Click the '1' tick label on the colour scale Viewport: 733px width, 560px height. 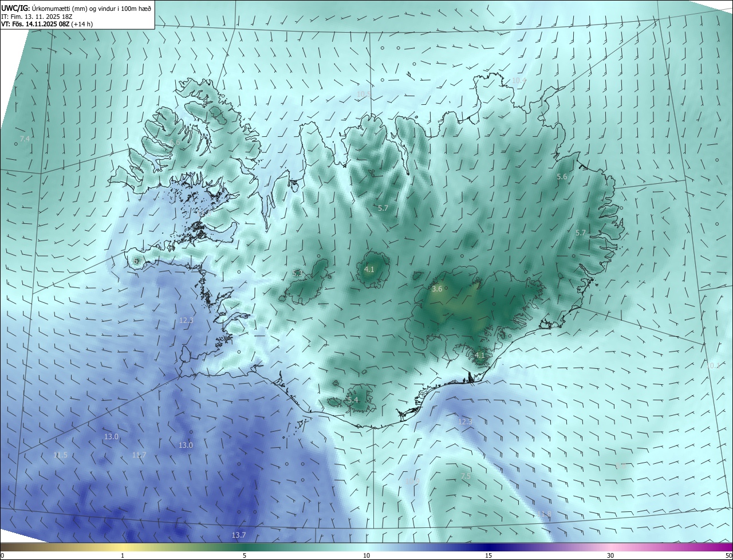[123, 555]
